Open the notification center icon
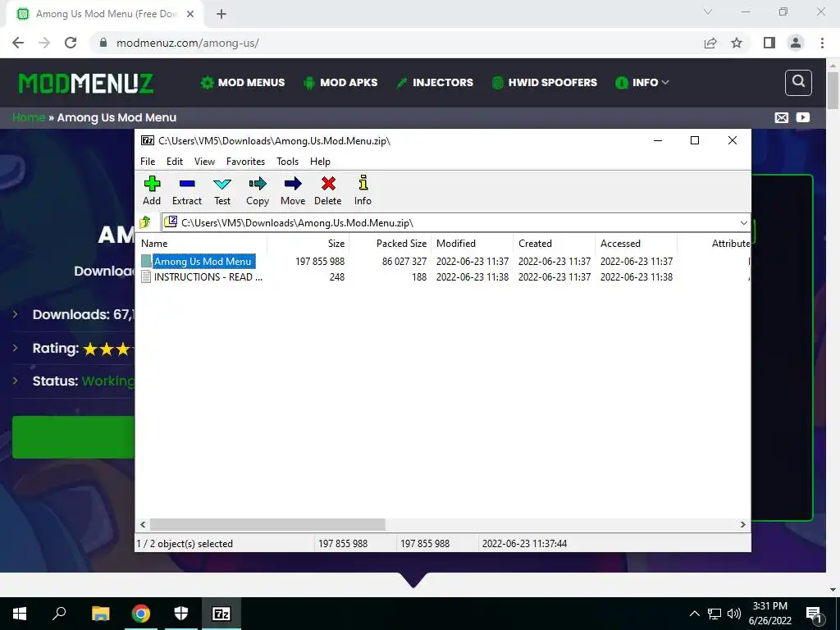Image resolution: width=840 pixels, height=630 pixels. coord(815,614)
